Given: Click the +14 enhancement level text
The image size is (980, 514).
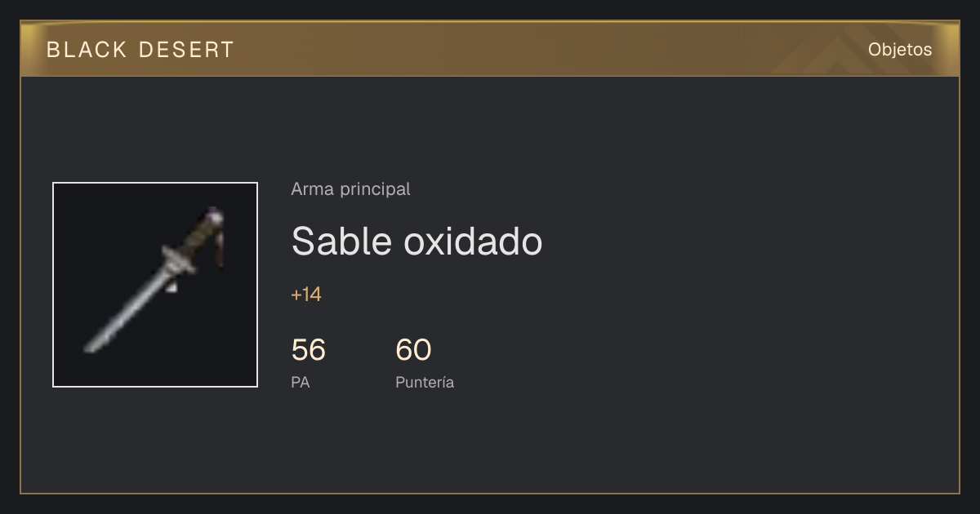Looking at the screenshot, I should point(306,295).
